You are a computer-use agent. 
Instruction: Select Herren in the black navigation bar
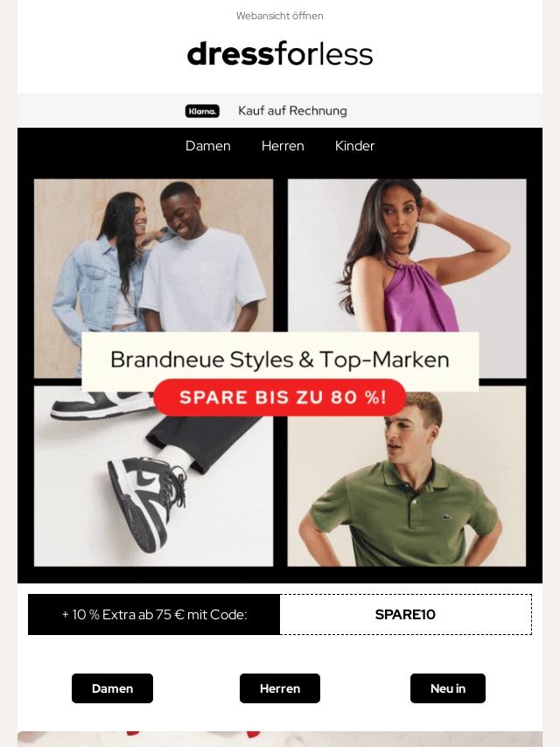(283, 146)
